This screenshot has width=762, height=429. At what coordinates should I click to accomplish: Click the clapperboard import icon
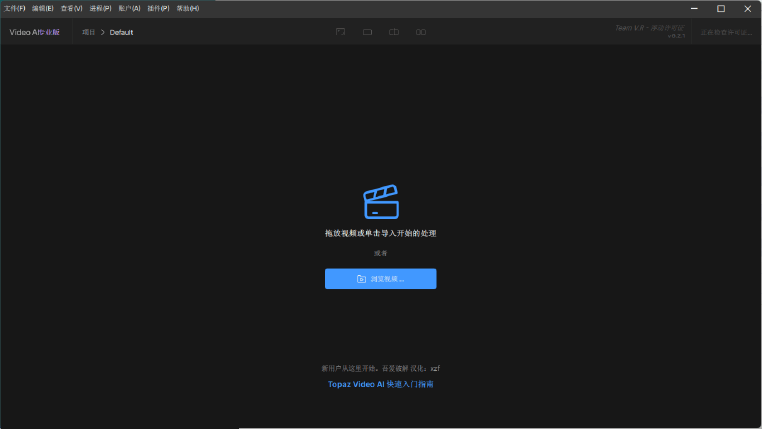pyautogui.click(x=381, y=202)
